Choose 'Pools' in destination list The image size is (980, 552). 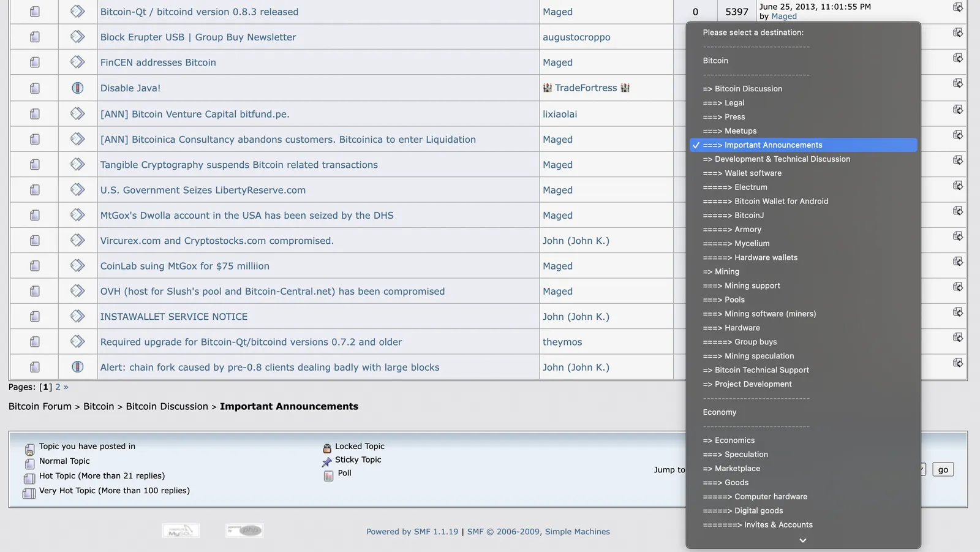point(803,300)
